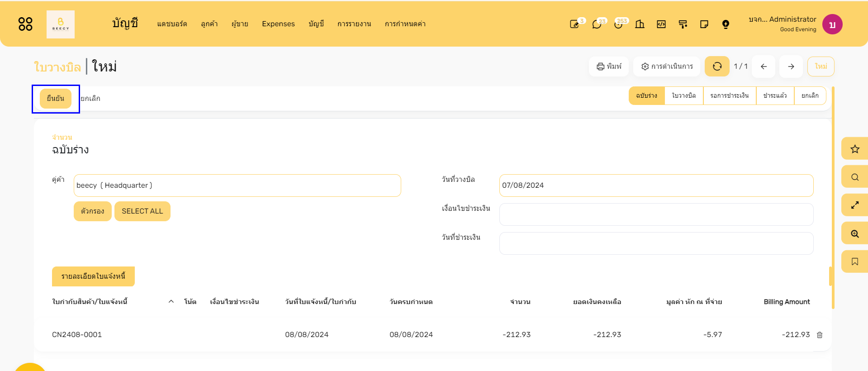Click the 1 / 1 record pager
The width and height of the screenshot is (868, 371).
[740, 67]
